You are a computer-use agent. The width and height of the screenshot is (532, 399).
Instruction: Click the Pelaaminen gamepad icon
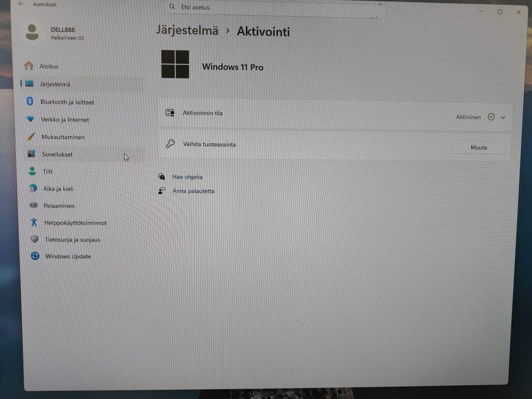[x=33, y=205]
